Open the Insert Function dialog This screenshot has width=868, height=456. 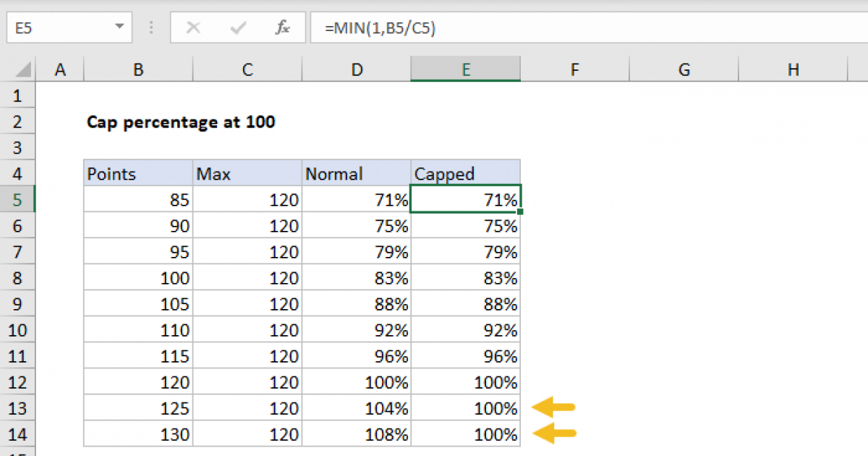pos(282,28)
